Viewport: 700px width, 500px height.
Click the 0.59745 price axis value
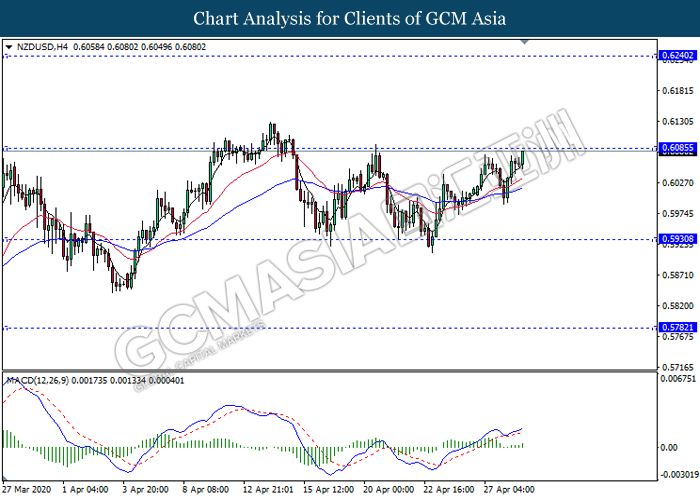point(678,214)
